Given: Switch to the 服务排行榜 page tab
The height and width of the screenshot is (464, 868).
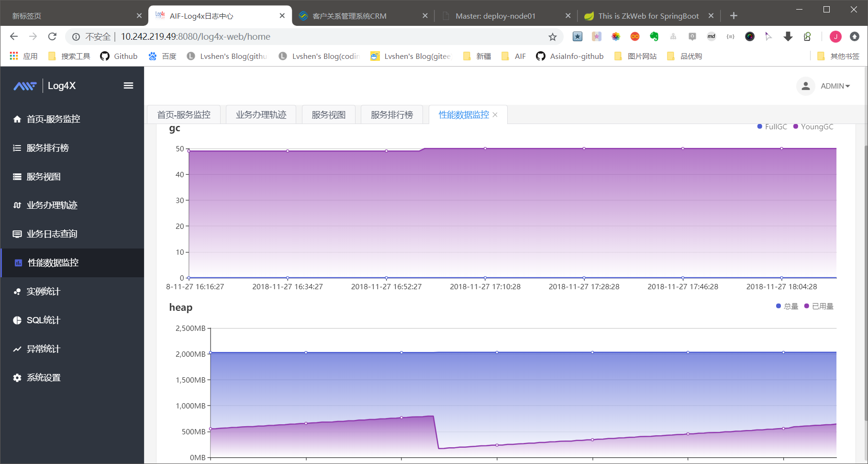Looking at the screenshot, I should (392, 115).
